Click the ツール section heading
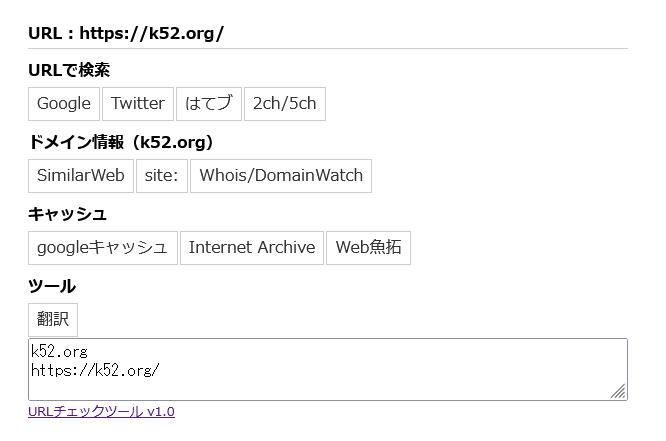666x441 pixels. (52, 286)
